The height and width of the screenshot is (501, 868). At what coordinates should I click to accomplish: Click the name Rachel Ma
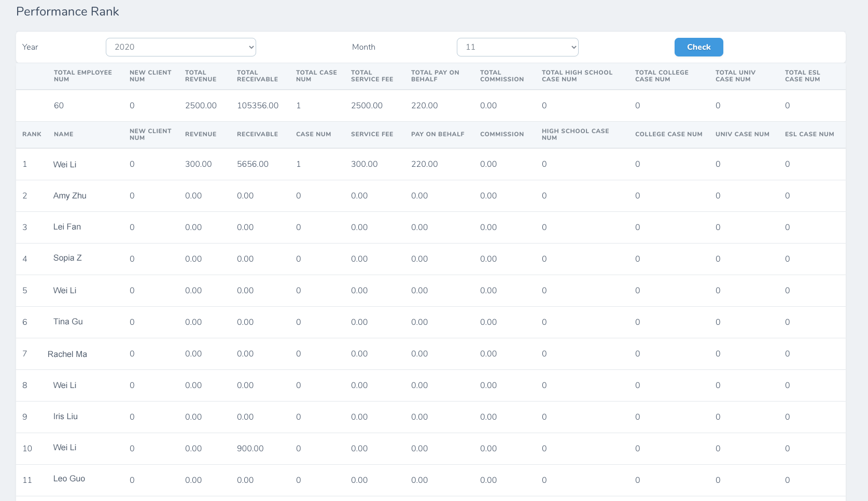point(67,354)
